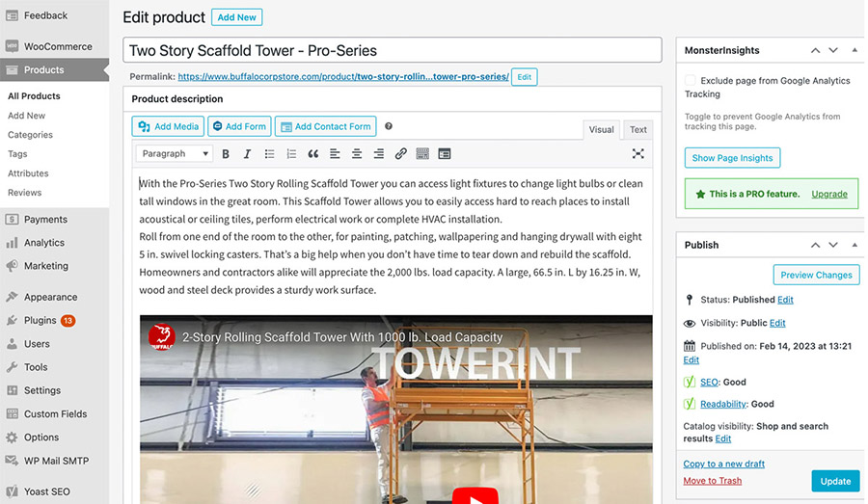Toggle bold formatting in editor toolbar
Viewport: 868px width, 504px height.
[226, 154]
